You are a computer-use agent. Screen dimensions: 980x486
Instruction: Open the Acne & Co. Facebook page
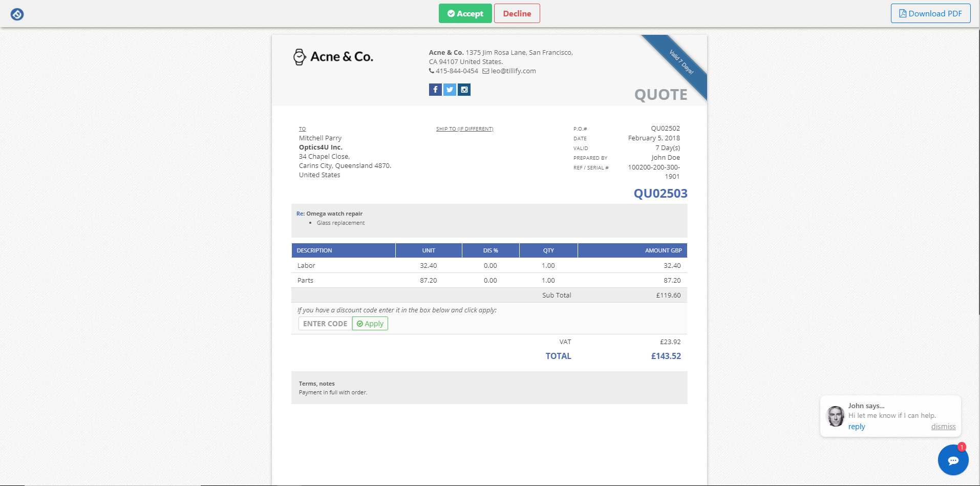(435, 90)
